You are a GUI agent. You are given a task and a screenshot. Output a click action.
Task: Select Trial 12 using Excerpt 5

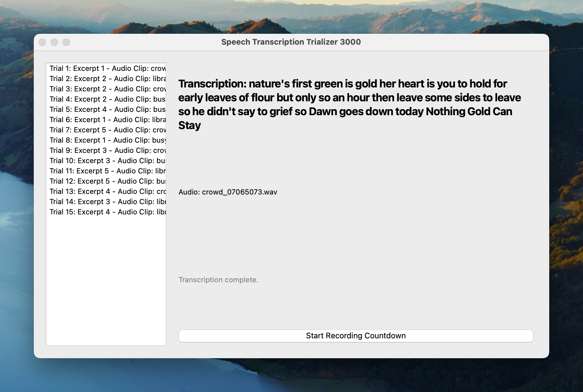tap(106, 181)
